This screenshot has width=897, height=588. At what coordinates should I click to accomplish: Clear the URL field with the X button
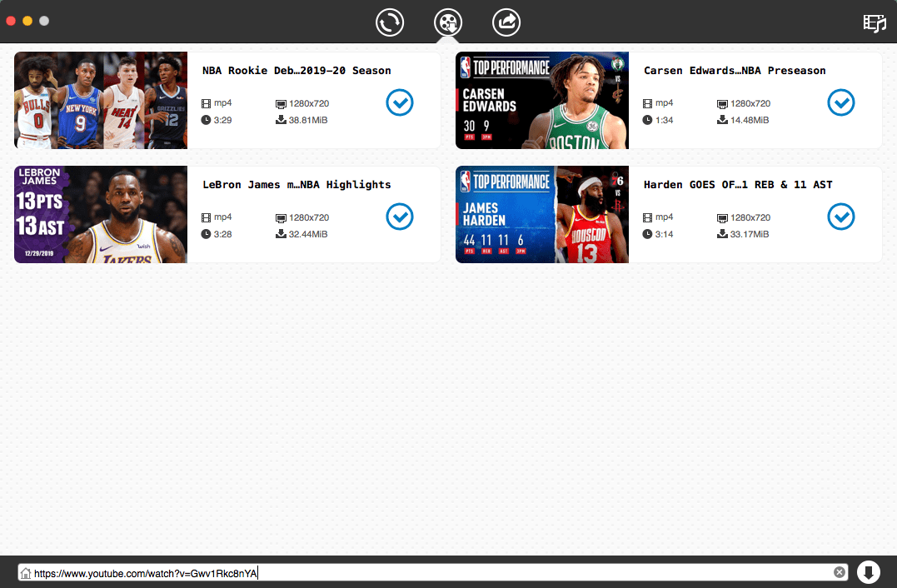[x=840, y=572]
